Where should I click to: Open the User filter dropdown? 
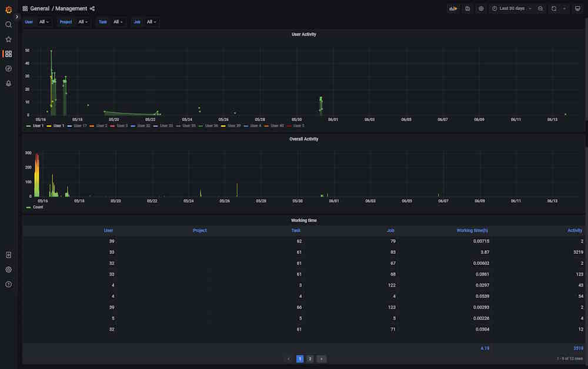point(44,22)
